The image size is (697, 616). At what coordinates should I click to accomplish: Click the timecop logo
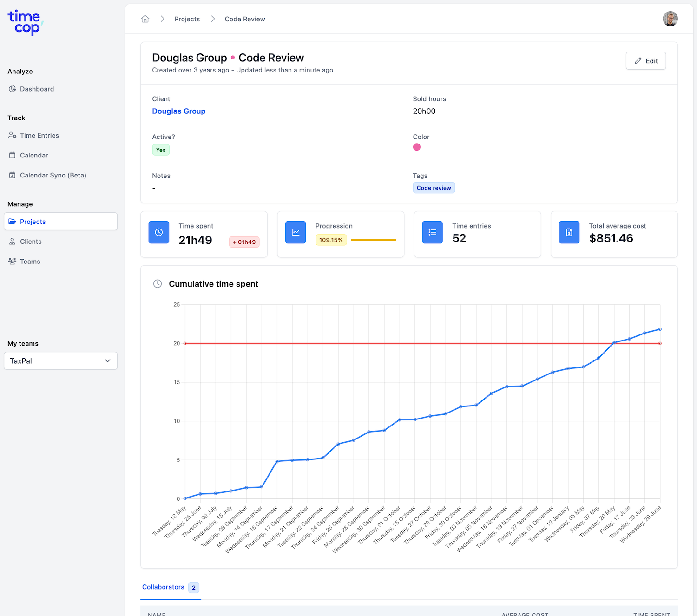(x=25, y=22)
